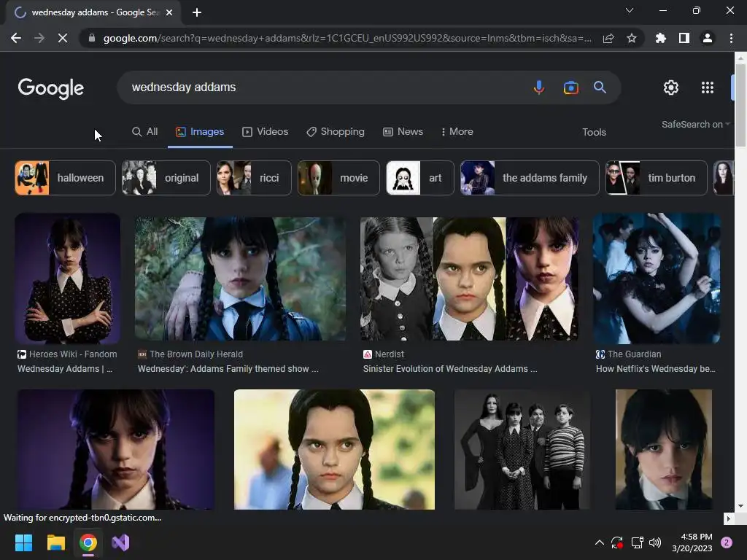
Task: Show hidden system tray icons chevron
Action: 600,542
